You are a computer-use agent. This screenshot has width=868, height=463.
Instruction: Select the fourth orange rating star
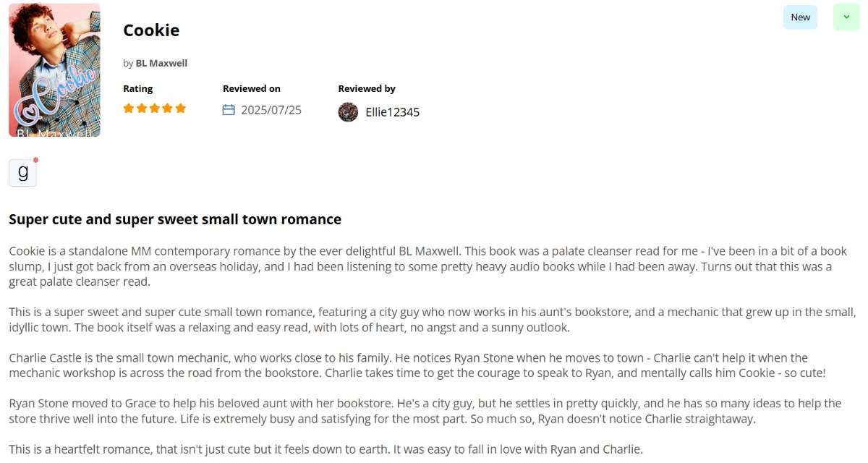(x=168, y=109)
